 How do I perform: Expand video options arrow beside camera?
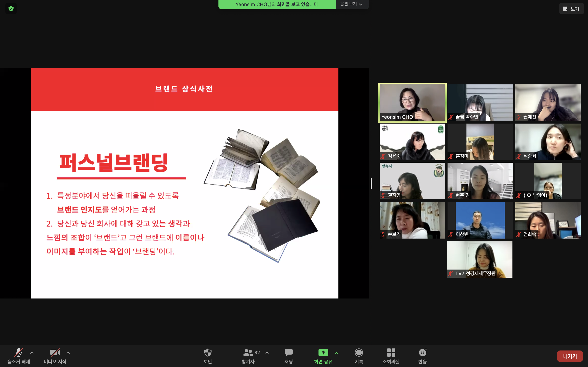68,353
